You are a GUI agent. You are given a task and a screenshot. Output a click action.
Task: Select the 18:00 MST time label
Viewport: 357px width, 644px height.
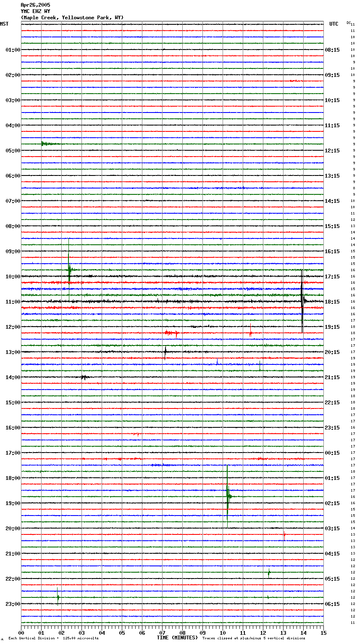coord(13,478)
